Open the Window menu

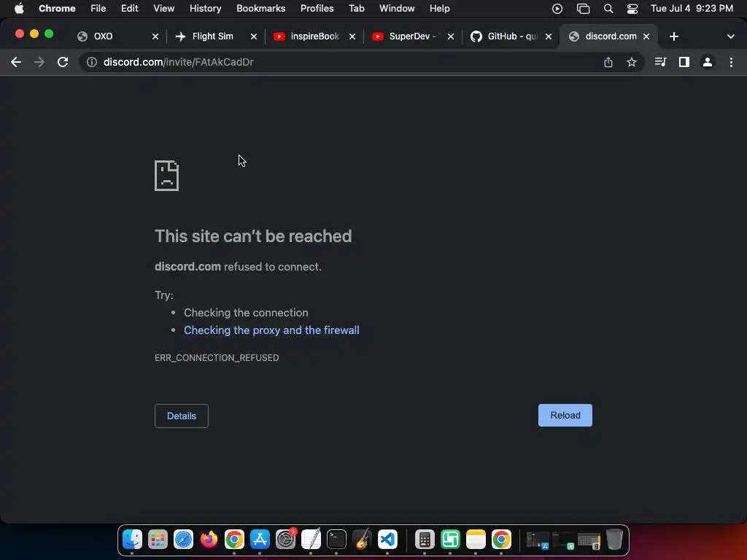click(x=397, y=9)
